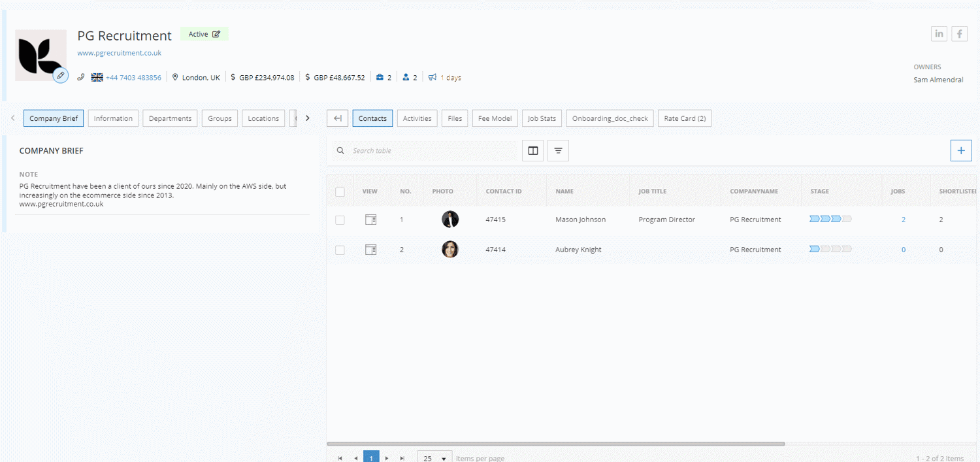Click the location pin icon near London

[175, 77]
